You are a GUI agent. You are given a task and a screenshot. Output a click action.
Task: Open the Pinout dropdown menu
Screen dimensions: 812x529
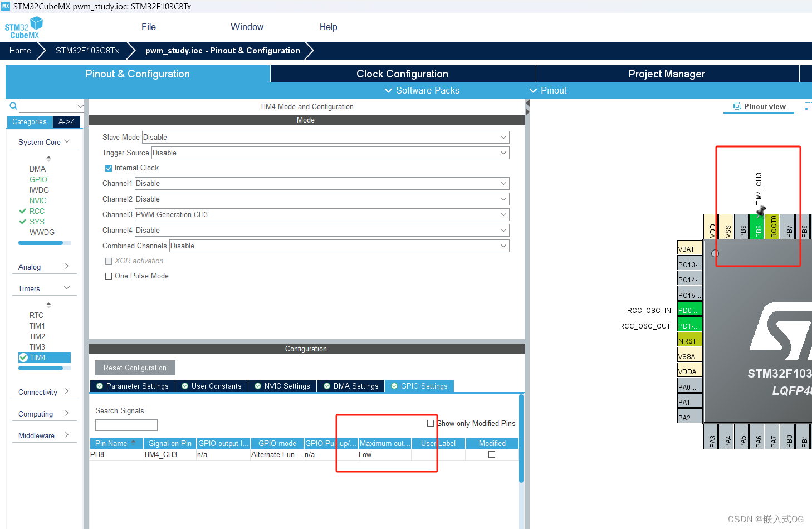pos(548,90)
